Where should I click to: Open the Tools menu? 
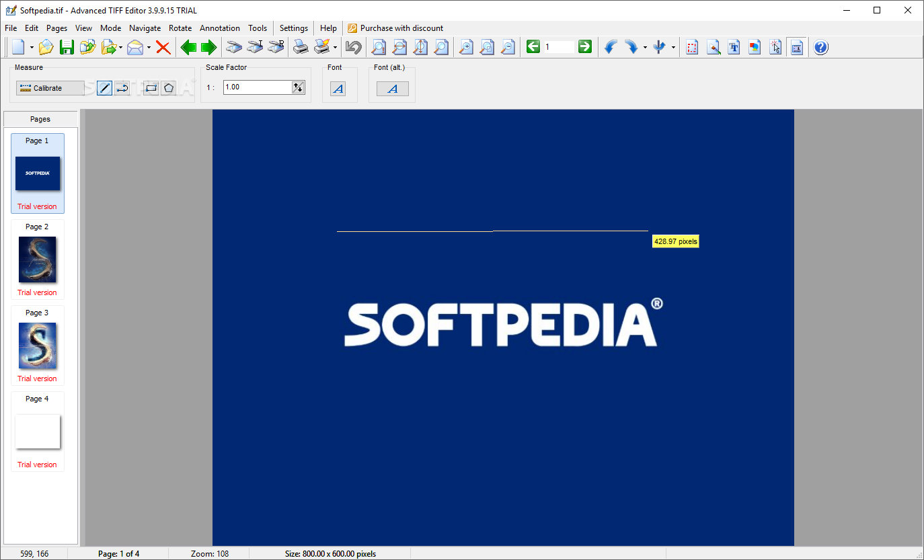258,28
